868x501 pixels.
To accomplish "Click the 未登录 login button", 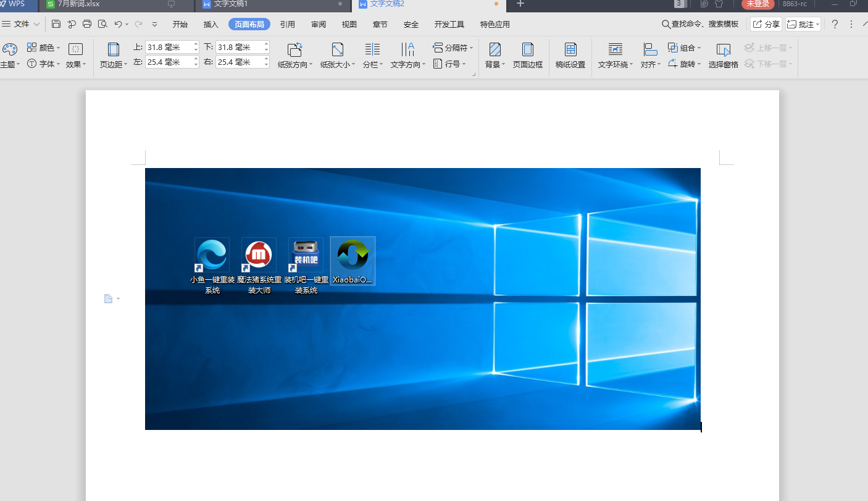I will (757, 4).
